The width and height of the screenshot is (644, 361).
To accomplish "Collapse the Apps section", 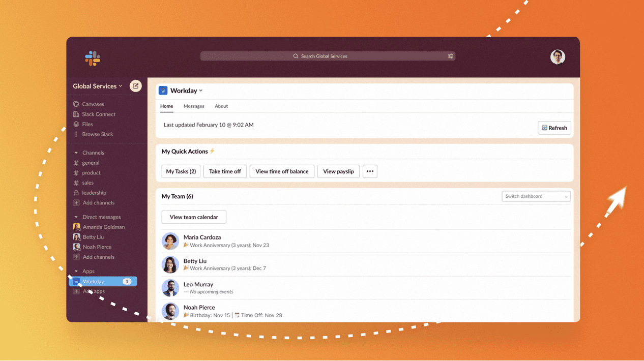I will click(x=76, y=272).
